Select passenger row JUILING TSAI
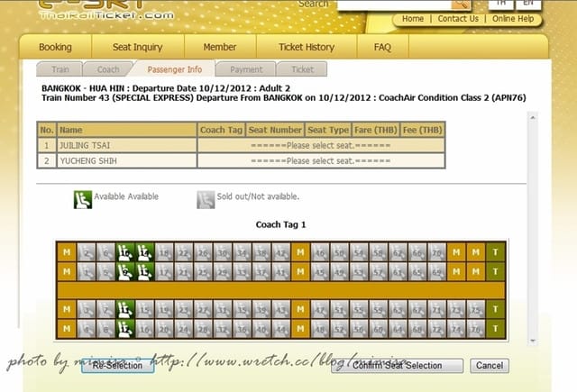The image size is (577, 392). click(x=241, y=145)
